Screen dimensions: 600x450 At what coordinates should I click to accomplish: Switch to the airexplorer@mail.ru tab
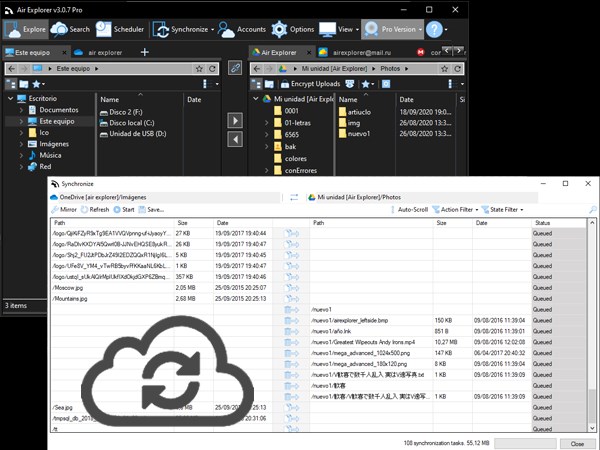[355, 52]
